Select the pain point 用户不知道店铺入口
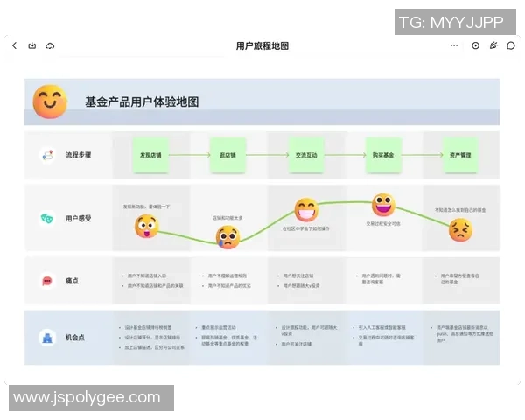 click(147, 276)
